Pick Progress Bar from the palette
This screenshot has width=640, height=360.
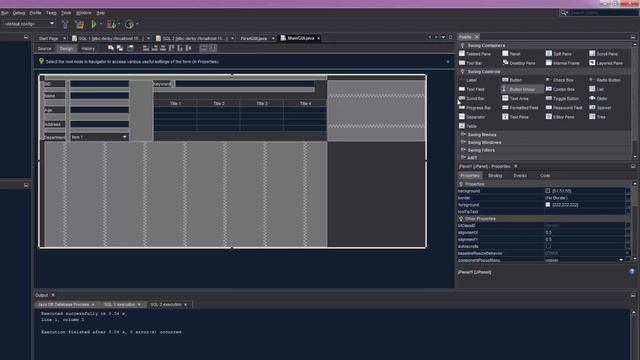pos(475,108)
